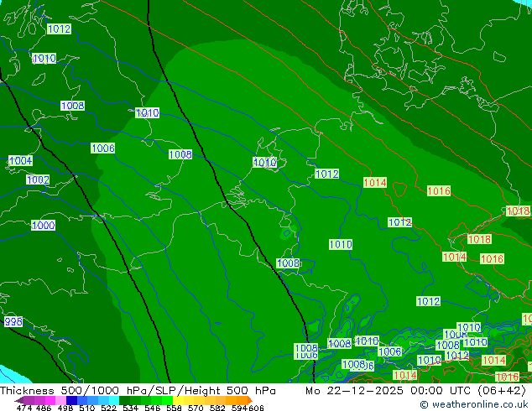532x411 pixels.
Task: Click the legend value 510
Action: tap(87, 408)
